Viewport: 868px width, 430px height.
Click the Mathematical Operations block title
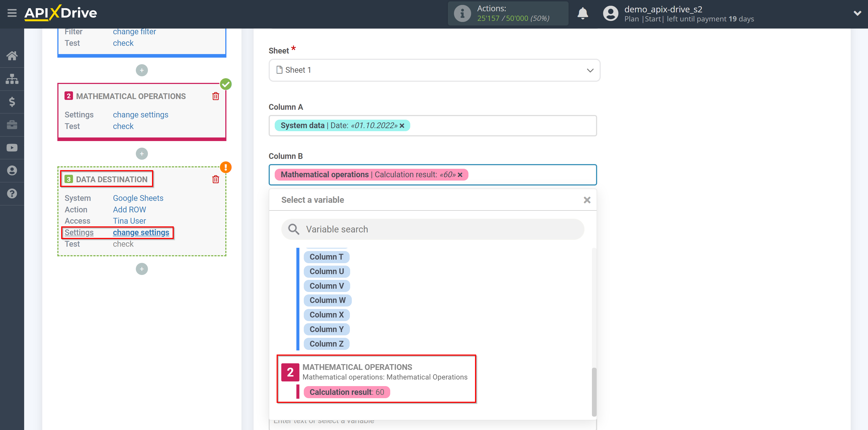131,96
